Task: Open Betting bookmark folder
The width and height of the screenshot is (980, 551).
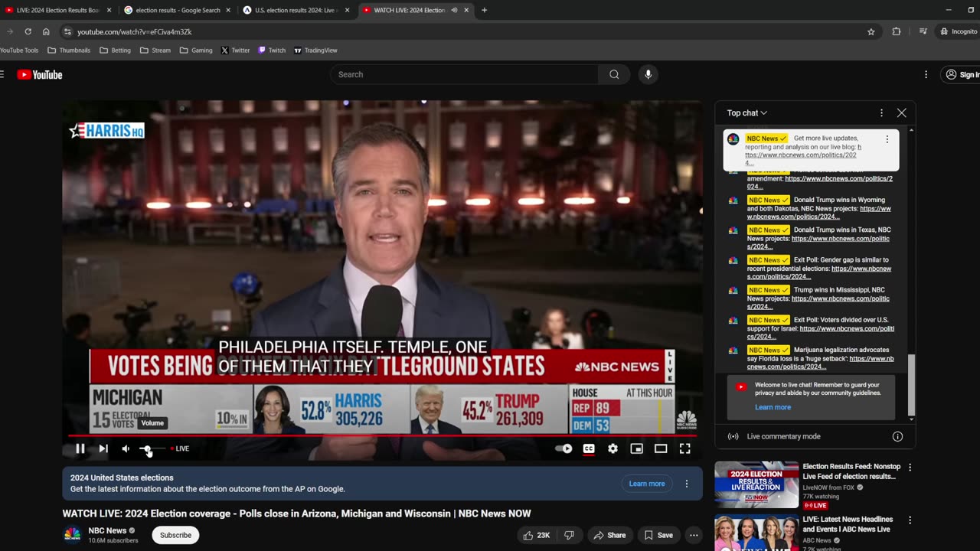Action: (x=115, y=51)
